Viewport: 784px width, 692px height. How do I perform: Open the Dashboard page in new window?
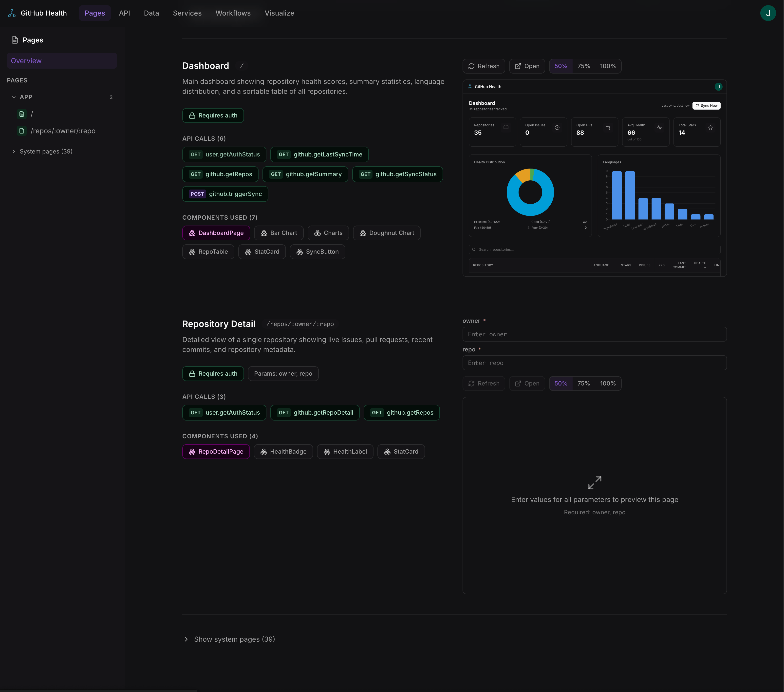pyautogui.click(x=527, y=66)
